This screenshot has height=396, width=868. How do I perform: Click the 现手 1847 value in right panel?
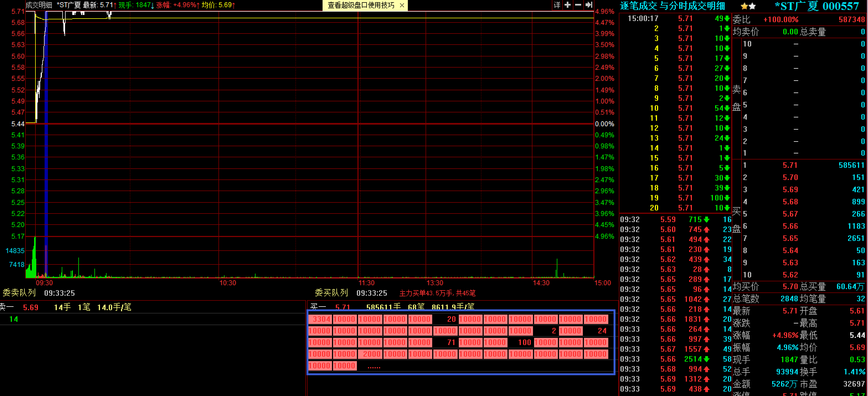(x=789, y=360)
